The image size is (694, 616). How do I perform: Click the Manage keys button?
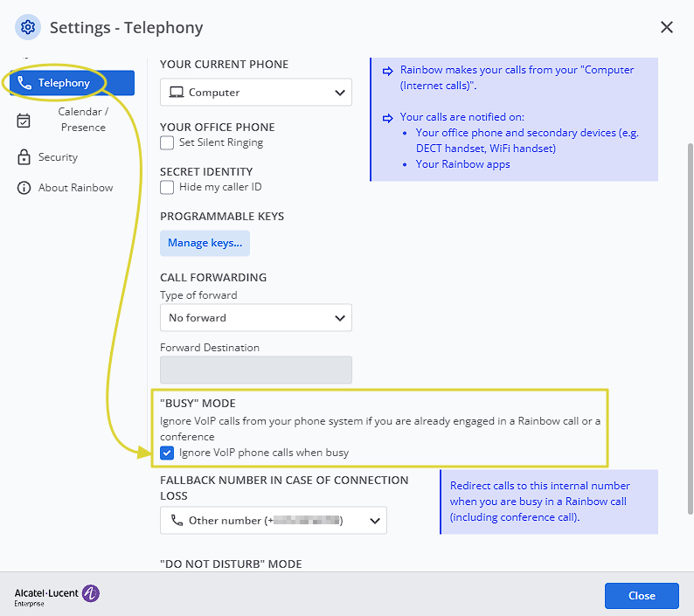click(205, 243)
